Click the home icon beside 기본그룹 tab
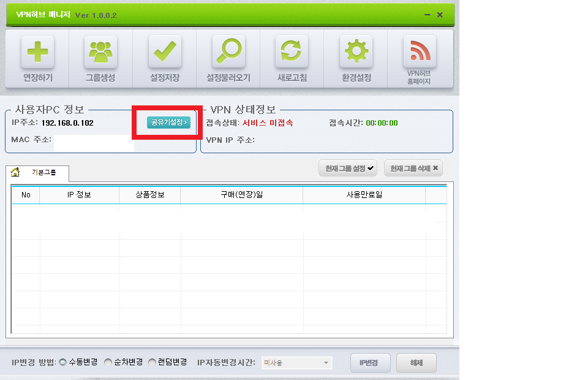Image resolution: width=588 pixels, height=380 pixels. pos(16,172)
